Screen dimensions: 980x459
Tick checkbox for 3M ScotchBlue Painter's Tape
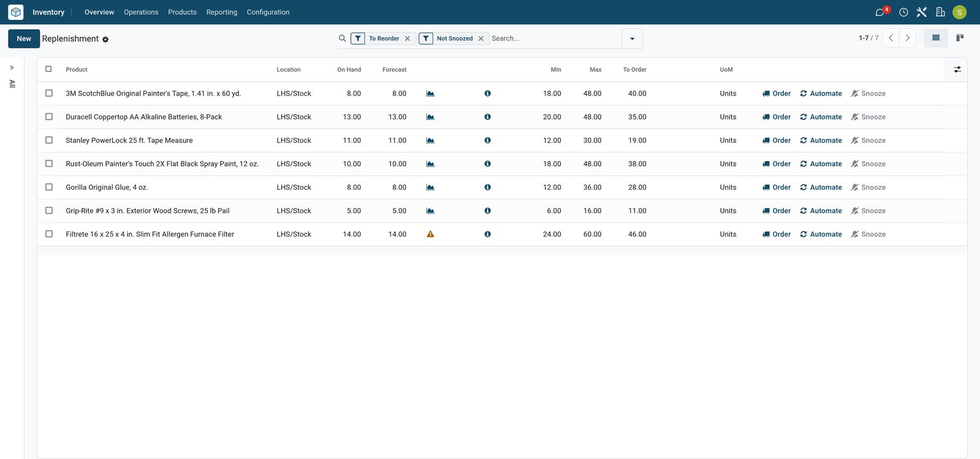click(49, 93)
